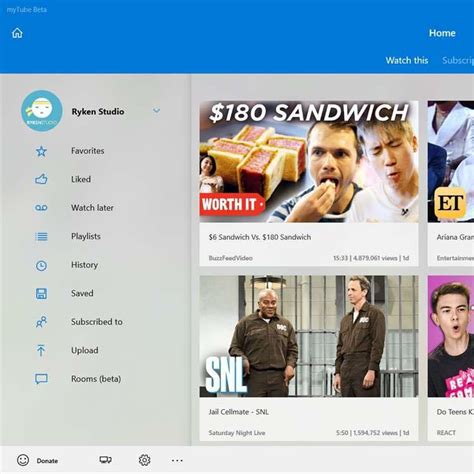Open the Jail Cellmate SNL video thumbnail

click(x=309, y=336)
